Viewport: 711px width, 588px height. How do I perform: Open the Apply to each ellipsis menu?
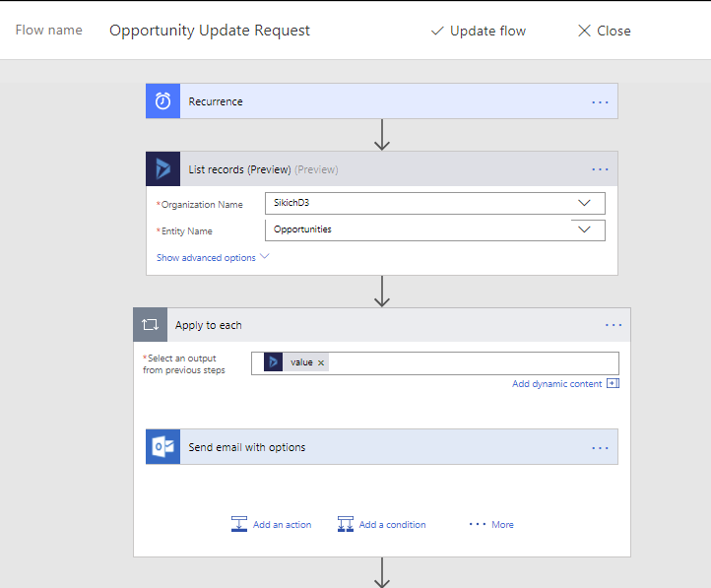[614, 325]
